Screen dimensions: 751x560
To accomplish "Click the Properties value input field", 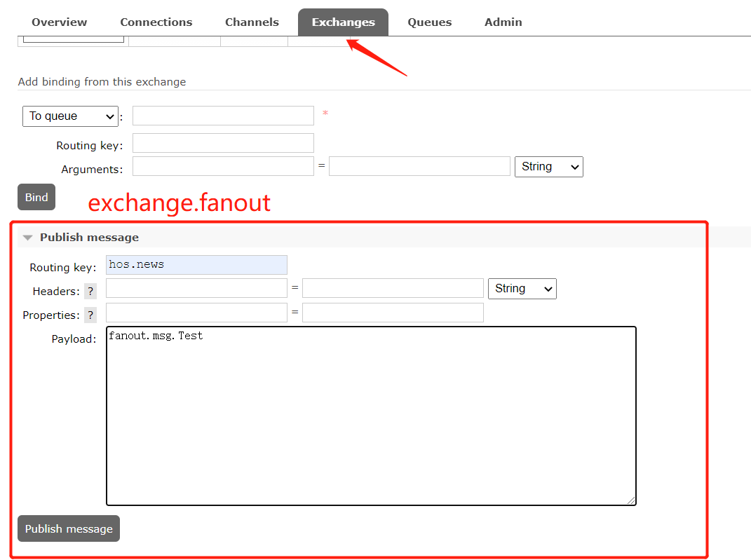I will click(x=393, y=312).
